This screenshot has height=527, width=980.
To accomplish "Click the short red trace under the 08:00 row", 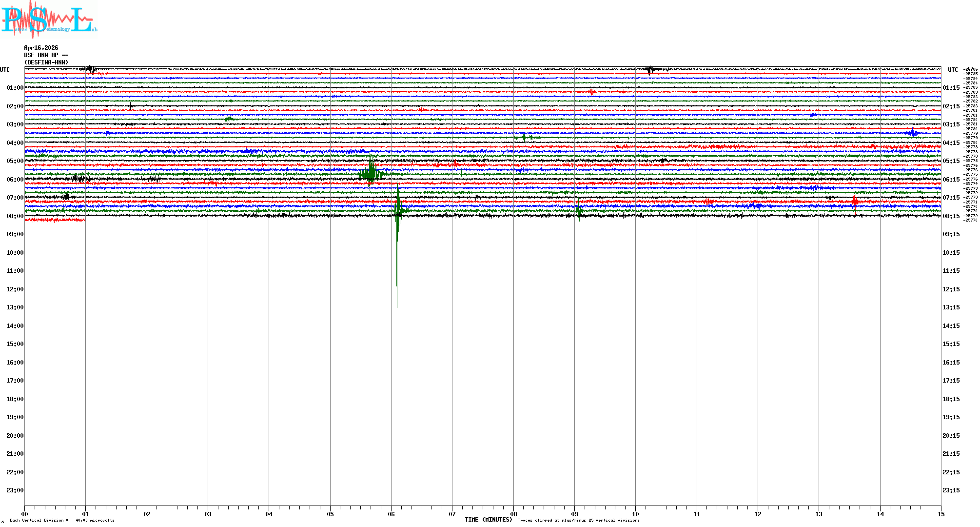I will 55,220.
